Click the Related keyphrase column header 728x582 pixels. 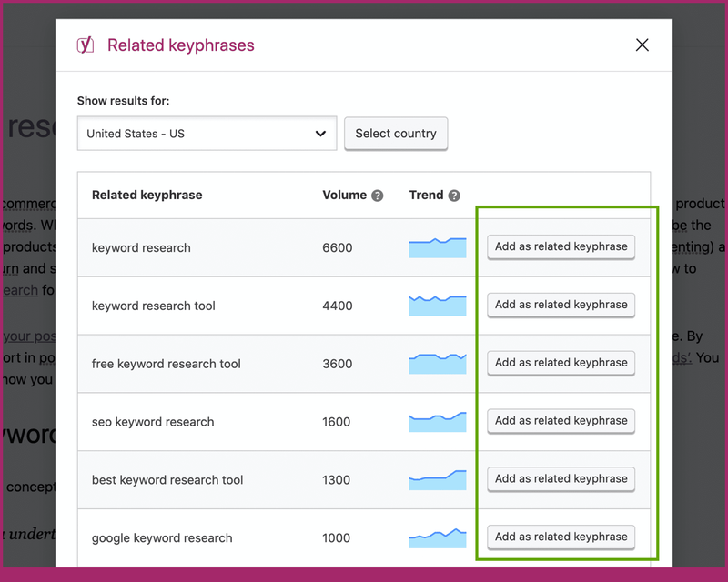(147, 195)
